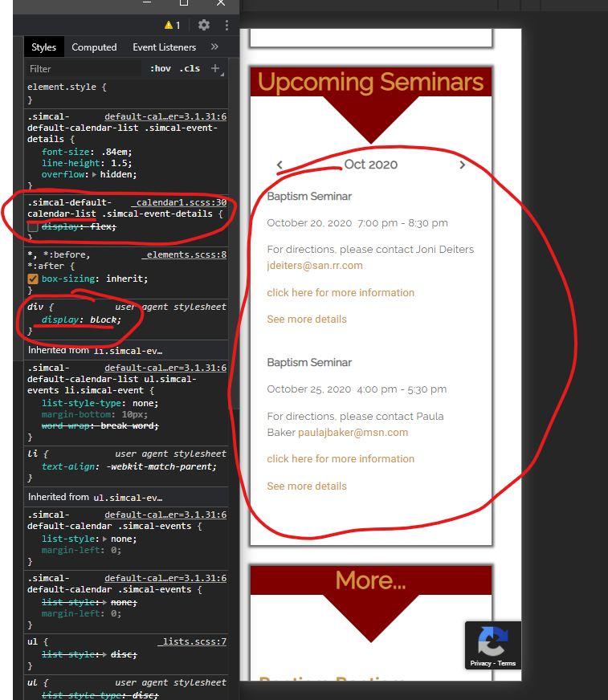608x700 pixels.
Task: Click the reCAPTCHA badge icon
Action: tap(492, 641)
